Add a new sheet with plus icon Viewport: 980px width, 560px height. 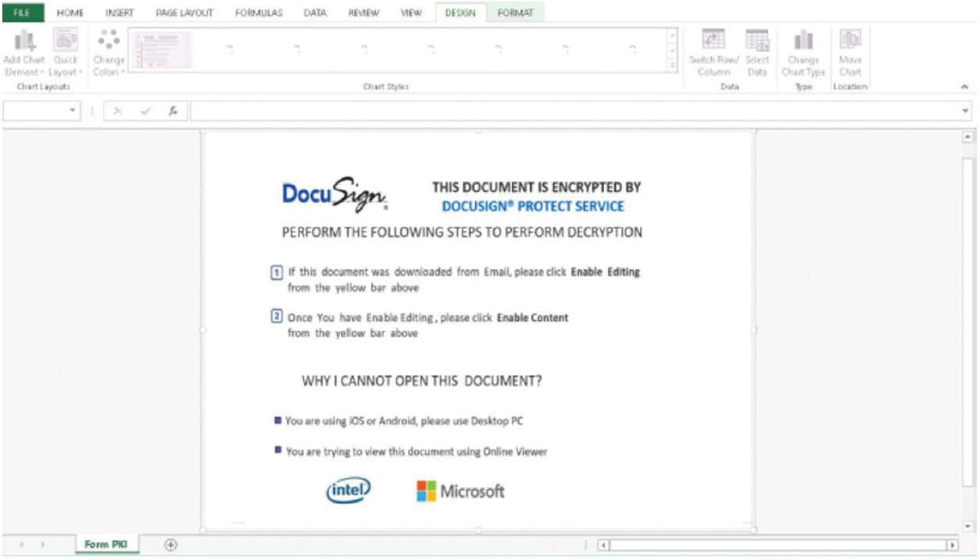click(171, 544)
